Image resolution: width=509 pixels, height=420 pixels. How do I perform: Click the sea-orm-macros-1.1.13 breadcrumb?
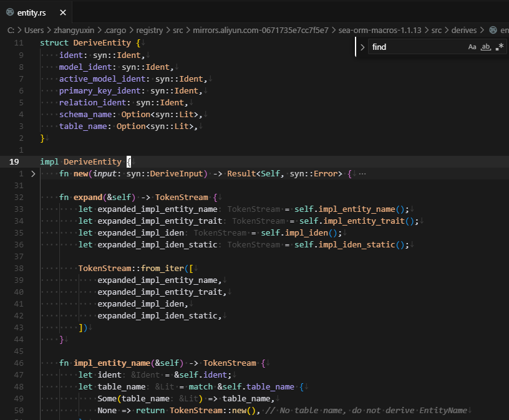pyautogui.click(x=381, y=30)
